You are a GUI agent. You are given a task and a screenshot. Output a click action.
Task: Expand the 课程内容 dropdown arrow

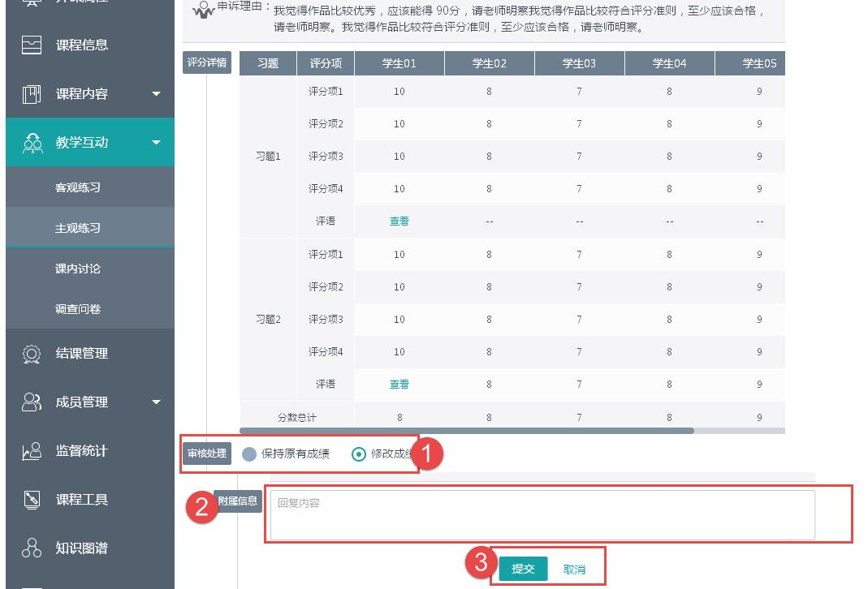[157, 94]
